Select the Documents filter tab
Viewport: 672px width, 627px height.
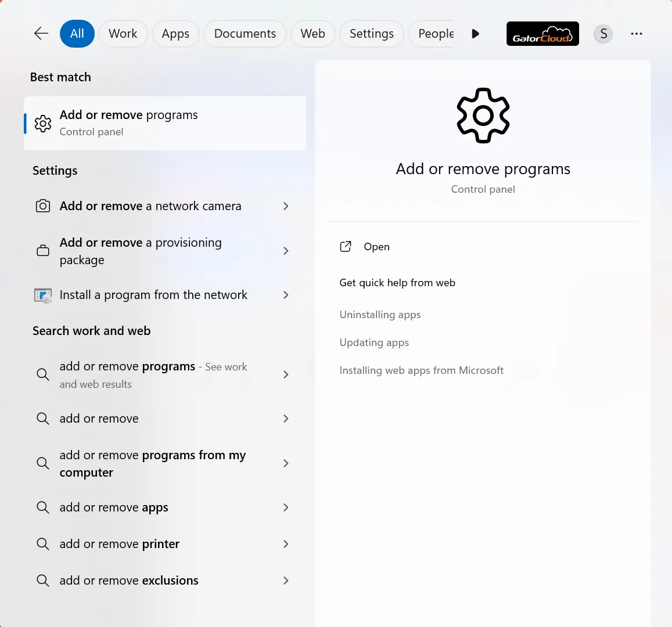tap(245, 34)
